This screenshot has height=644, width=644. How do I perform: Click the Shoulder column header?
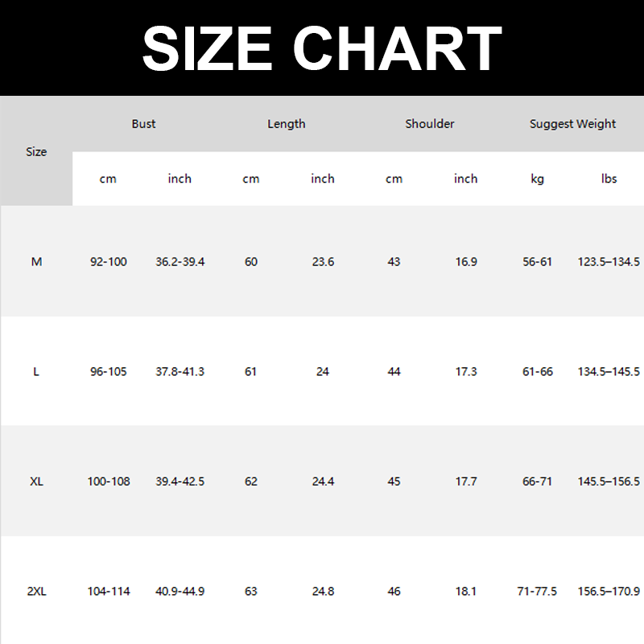click(430, 124)
